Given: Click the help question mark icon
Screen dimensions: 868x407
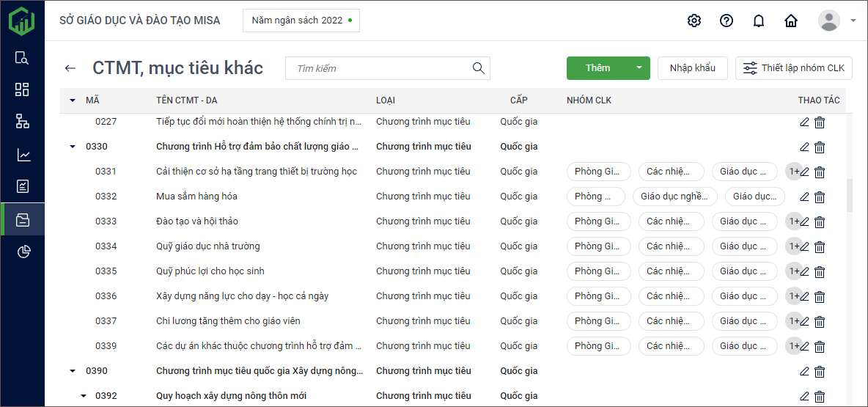Looking at the screenshot, I should click(x=726, y=21).
